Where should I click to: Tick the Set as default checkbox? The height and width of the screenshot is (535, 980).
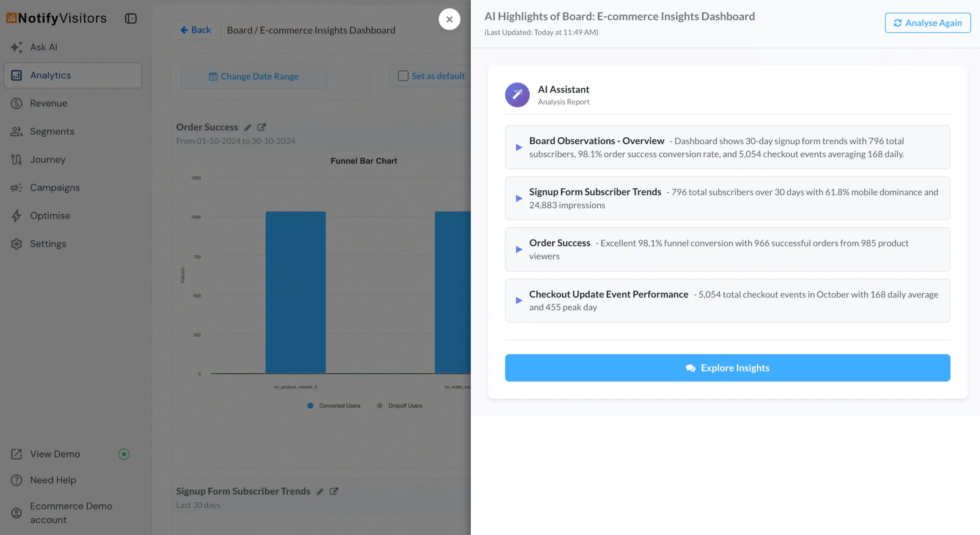point(403,76)
